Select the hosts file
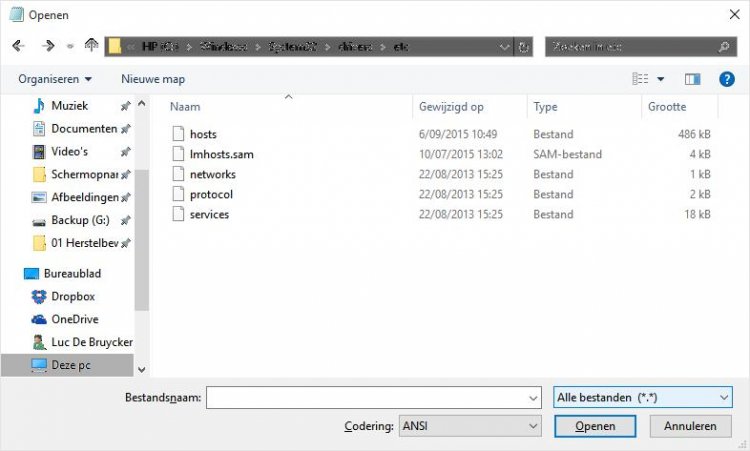The image size is (750, 451). pyautogui.click(x=202, y=134)
